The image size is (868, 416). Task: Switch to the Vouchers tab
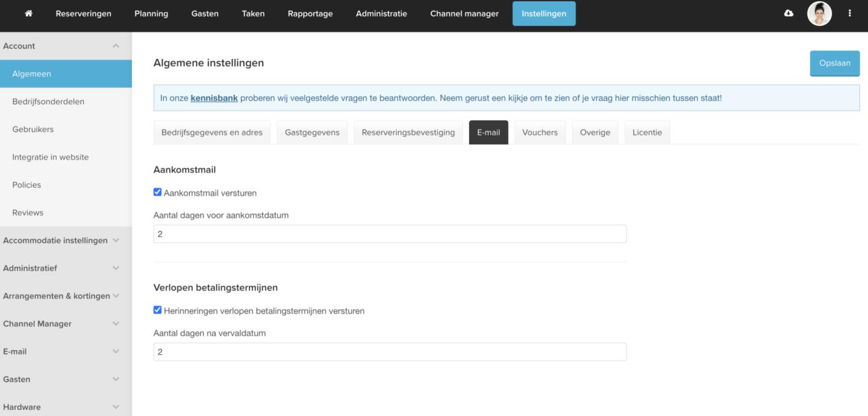pos(540,133)
